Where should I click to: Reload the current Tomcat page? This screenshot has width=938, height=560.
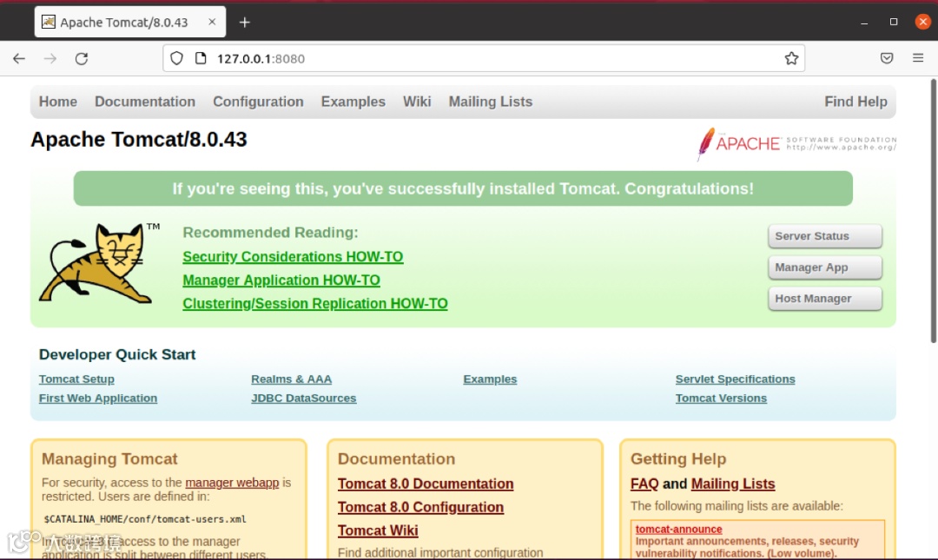82,59
